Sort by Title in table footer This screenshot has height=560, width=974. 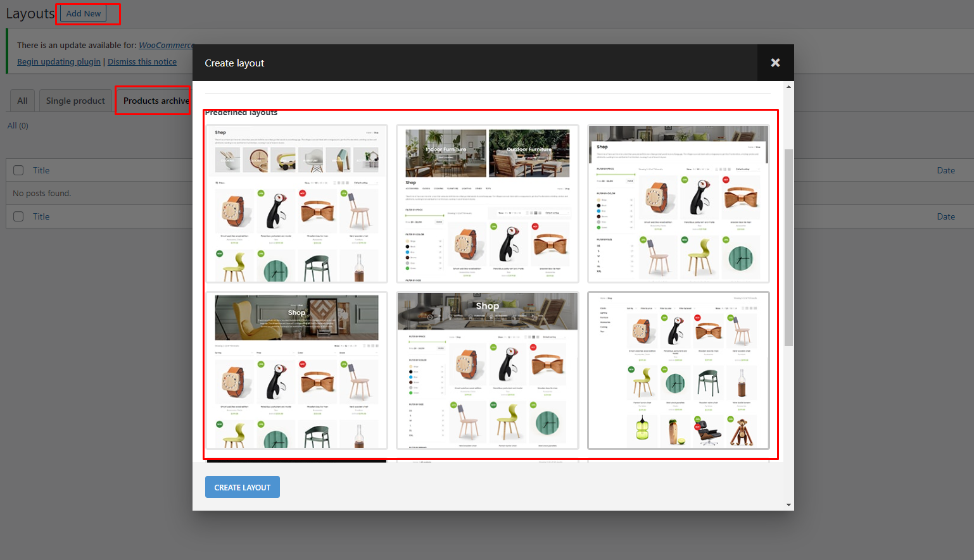click(x=41, y=216)
